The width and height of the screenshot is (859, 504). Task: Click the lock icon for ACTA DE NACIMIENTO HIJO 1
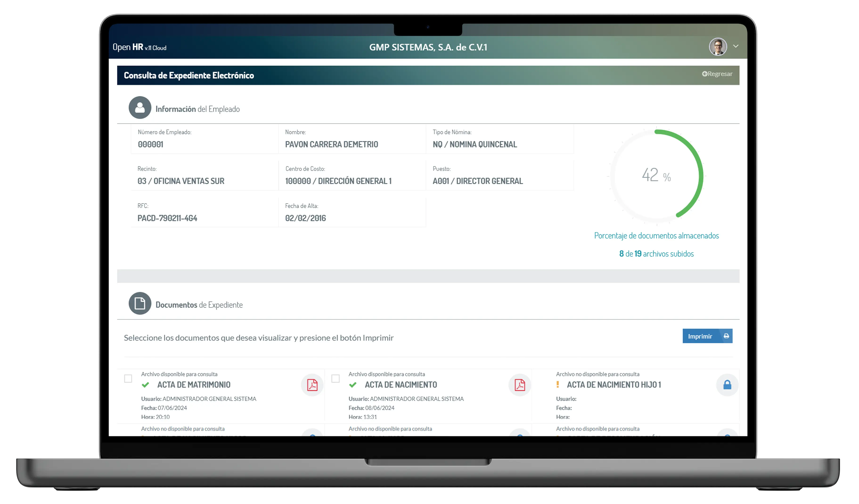727,385
